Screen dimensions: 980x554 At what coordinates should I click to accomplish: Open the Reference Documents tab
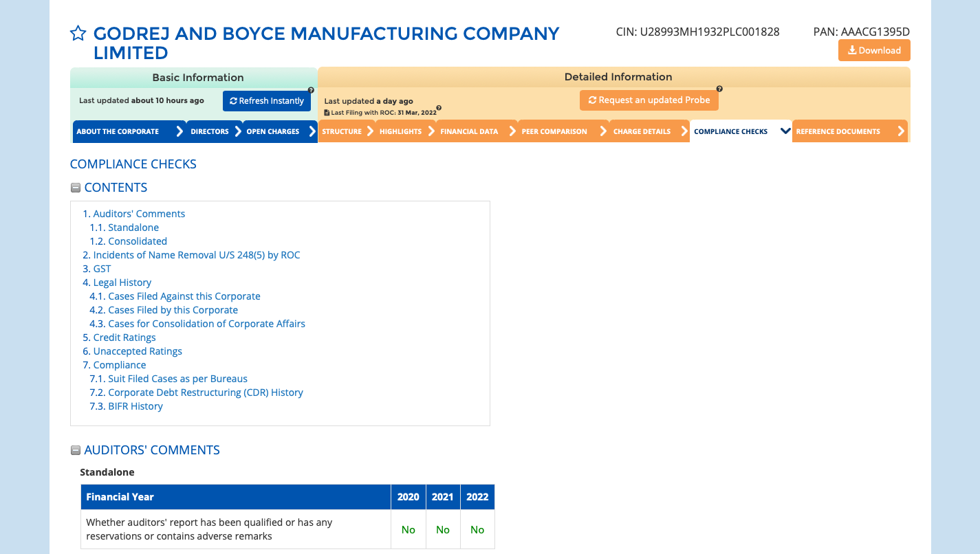pyautogui.click(x=838, y=131)
